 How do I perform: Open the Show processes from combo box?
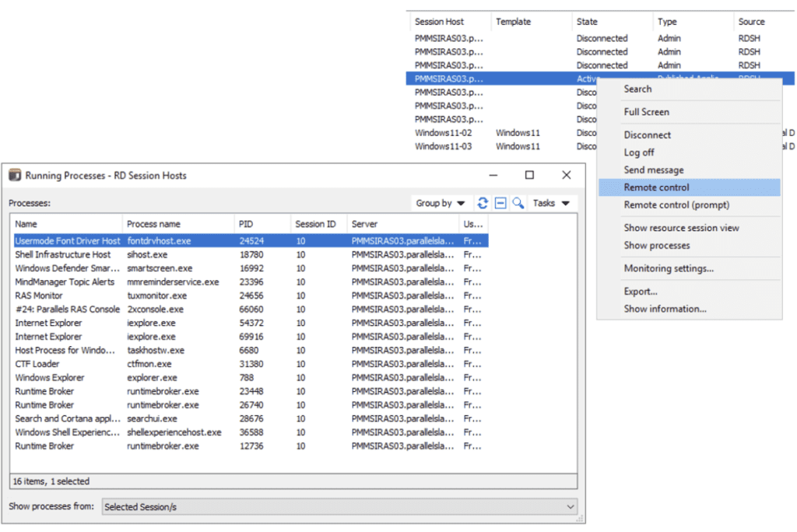339,506
